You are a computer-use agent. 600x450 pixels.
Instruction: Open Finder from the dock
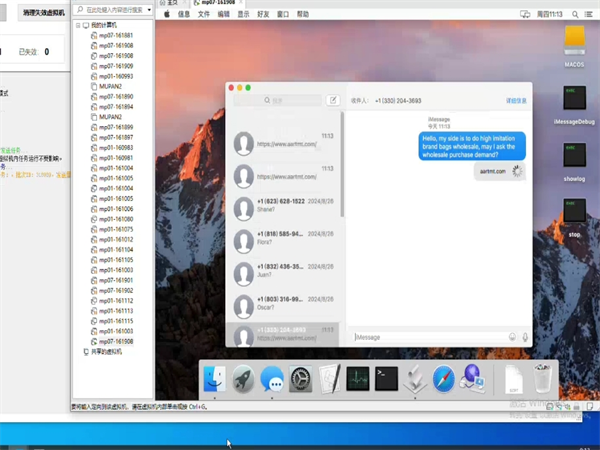click(x=215, y=379)
